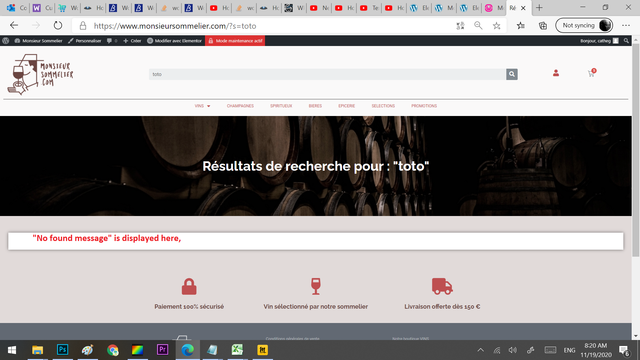Open Photoshop from the taskbar
Screen dimensions: 640x360
(62, 350)
